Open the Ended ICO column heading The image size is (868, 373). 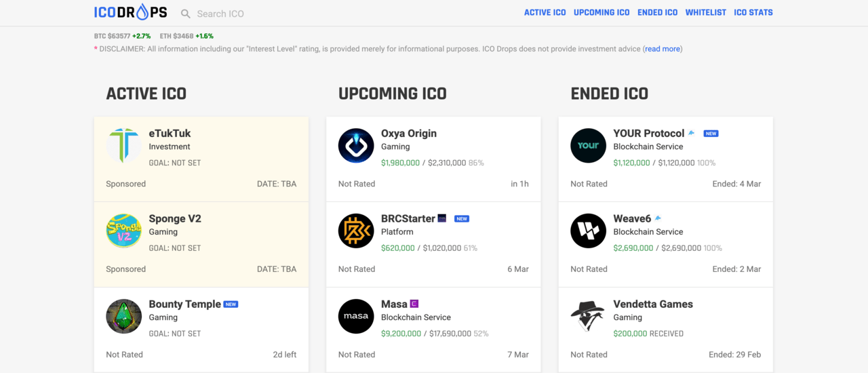pos(609,94)
